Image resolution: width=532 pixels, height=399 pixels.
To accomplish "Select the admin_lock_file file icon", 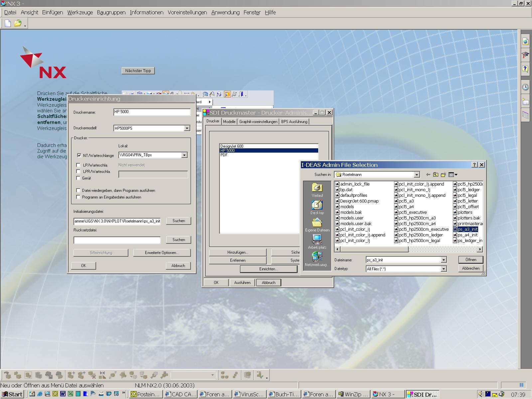I will 337,184.
